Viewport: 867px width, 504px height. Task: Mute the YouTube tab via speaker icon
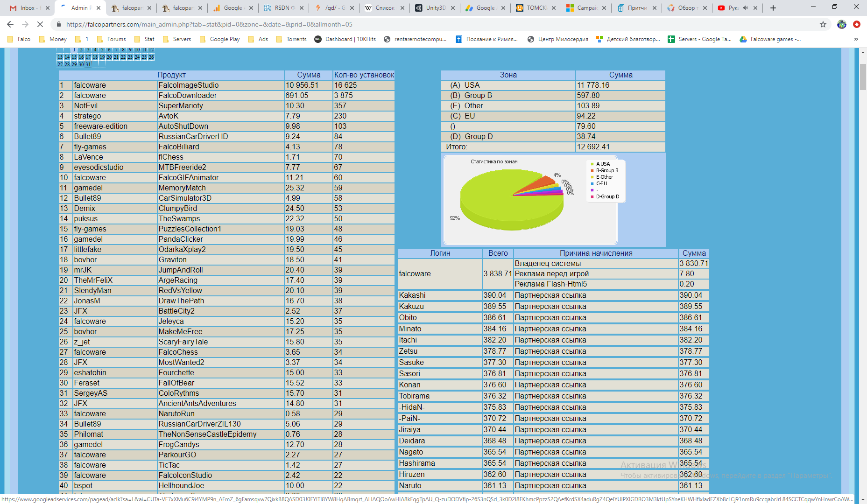tap(745, 8)
